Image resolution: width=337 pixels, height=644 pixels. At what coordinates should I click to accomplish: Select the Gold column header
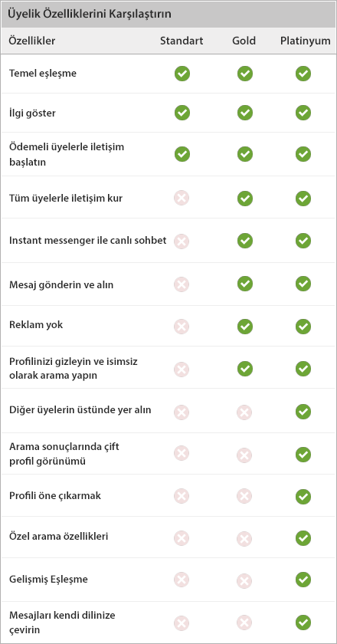(x=244, y=41)
